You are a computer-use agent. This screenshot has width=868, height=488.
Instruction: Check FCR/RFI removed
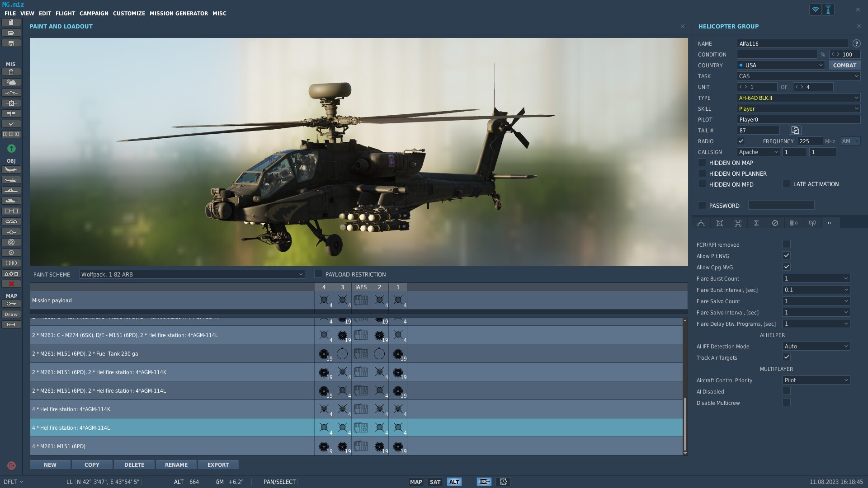coord(787,244)
